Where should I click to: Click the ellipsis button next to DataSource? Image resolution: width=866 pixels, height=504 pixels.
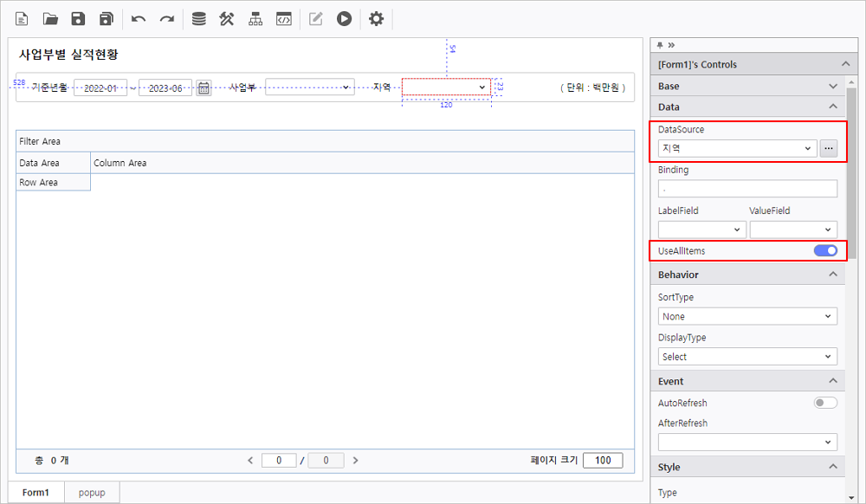coord(829,149)
